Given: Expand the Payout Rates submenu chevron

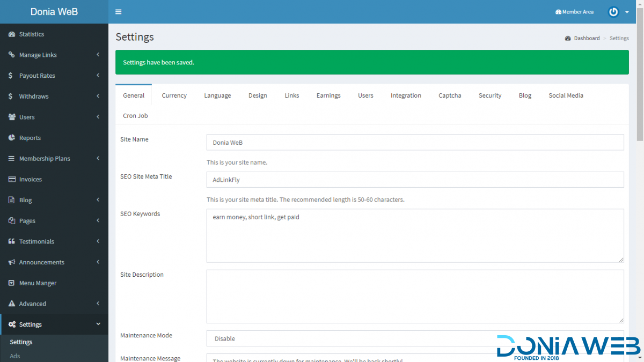Looking at the screenshot, I should click(98, 76).
